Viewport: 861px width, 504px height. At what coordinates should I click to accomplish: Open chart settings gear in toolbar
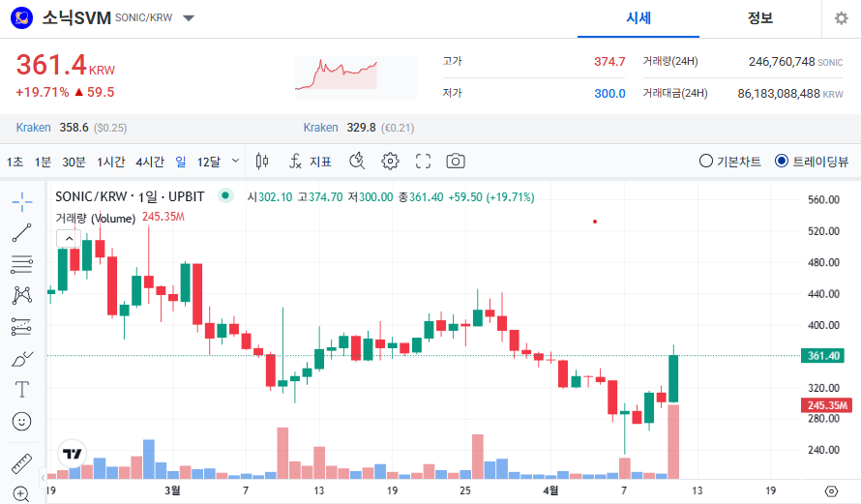click(x=390, y=162)
